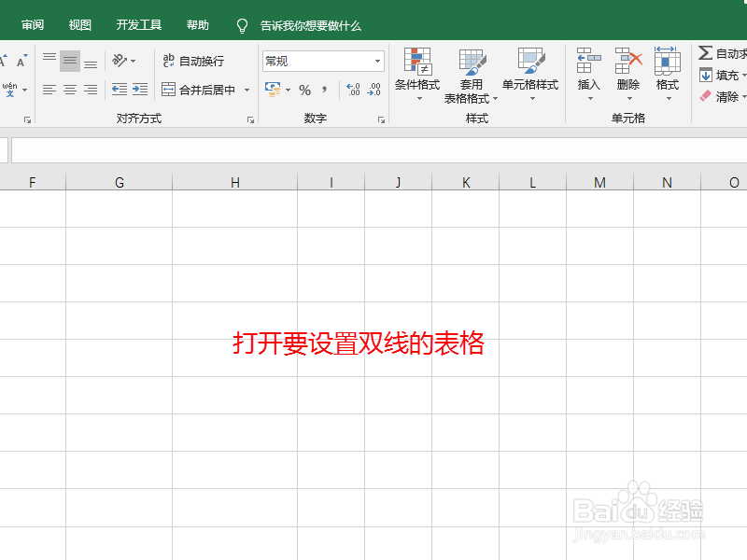Align text to the right
The height and width of the screenshot is (560, 747).
point(91,90)
